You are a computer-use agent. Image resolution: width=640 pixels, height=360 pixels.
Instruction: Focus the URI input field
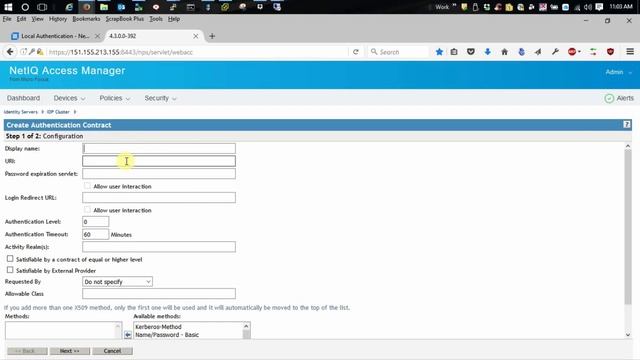tap(159, 161)
